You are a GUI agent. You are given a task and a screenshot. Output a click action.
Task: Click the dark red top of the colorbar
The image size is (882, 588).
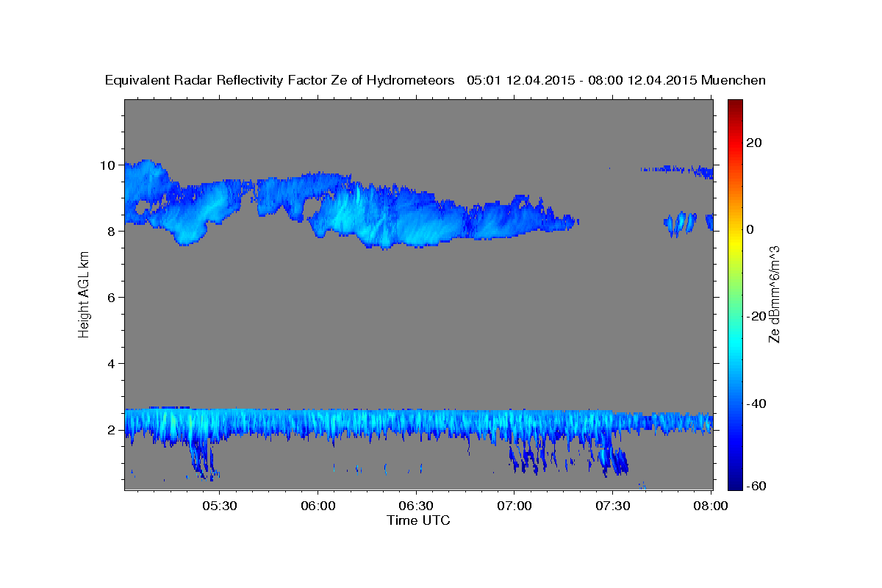735,105
